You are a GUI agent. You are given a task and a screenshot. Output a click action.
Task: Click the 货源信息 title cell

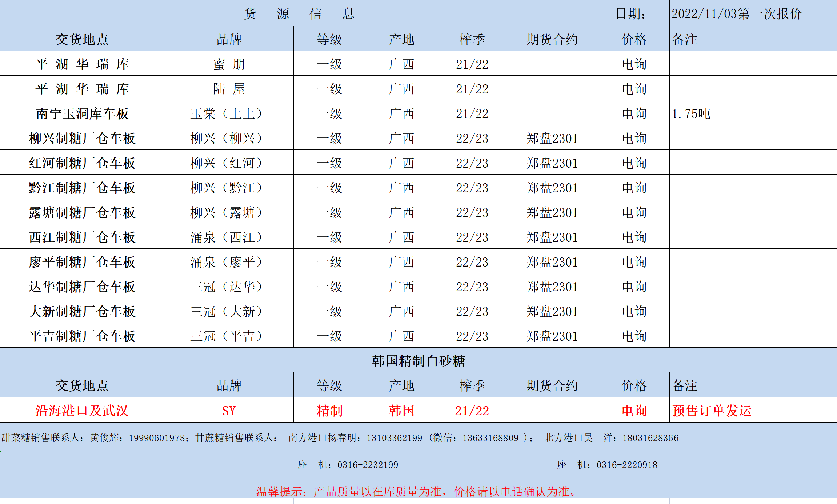pos(299,13)
